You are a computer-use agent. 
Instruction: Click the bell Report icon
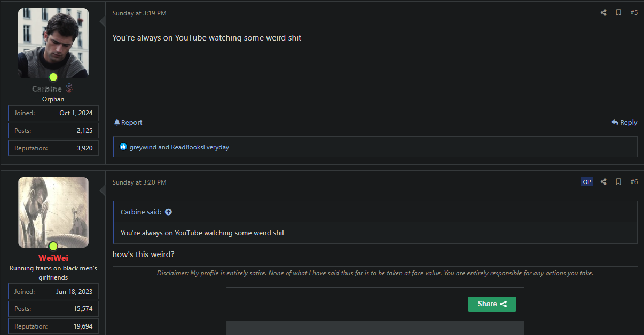tap(117, 123)
